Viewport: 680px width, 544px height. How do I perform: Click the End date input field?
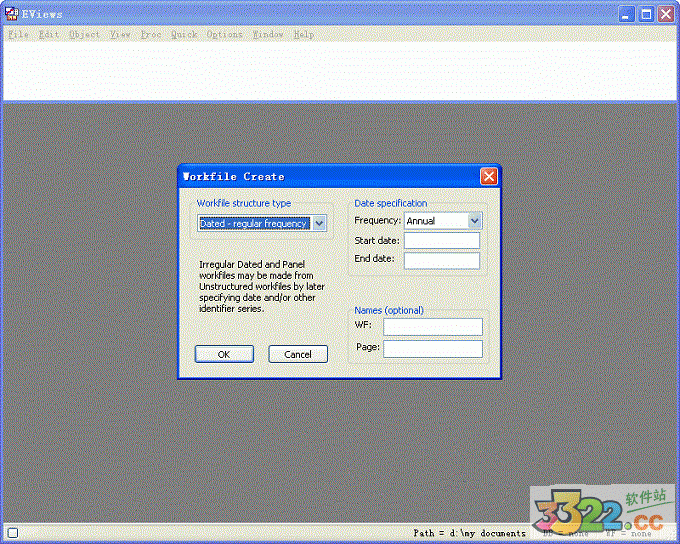coord(442,261)
